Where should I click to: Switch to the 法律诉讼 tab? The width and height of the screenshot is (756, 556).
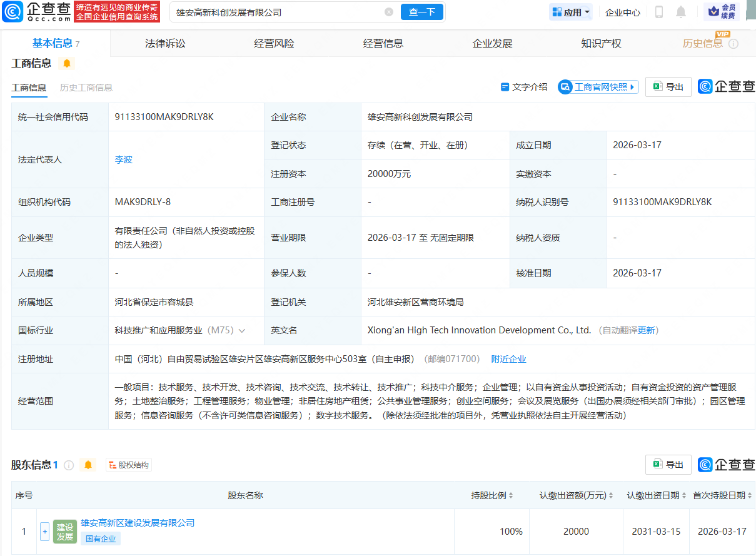coord(165,43)
